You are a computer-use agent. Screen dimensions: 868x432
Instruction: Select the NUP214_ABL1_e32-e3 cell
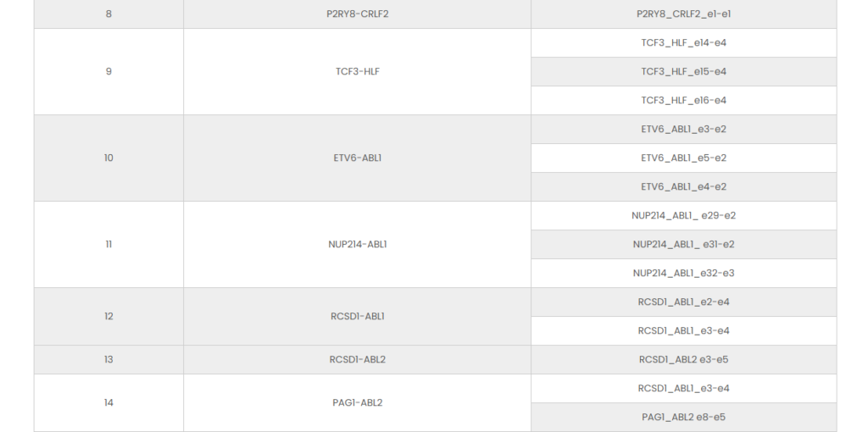click(683, 274)
